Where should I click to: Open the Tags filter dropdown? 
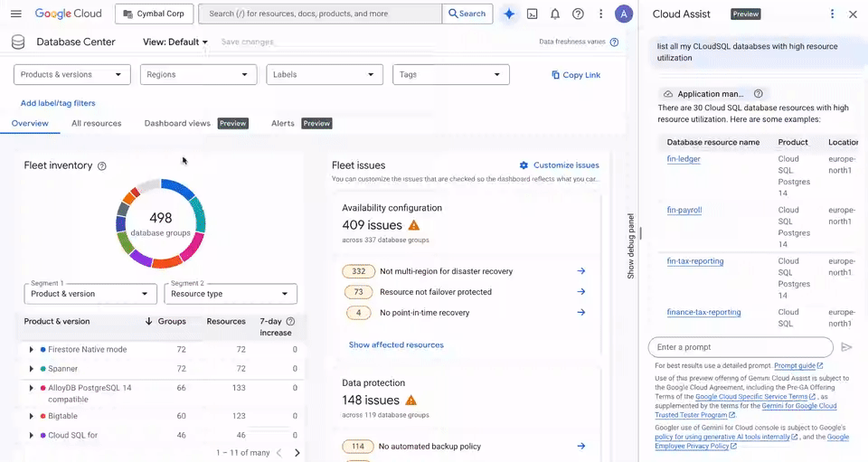pyautogui.click(x=450, y=75)
